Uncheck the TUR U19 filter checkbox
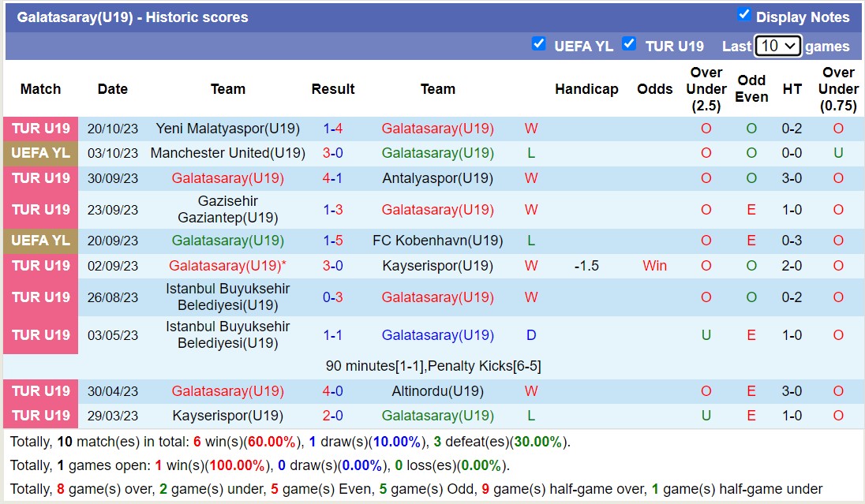The image size is (865, 504). coord(629,44)
